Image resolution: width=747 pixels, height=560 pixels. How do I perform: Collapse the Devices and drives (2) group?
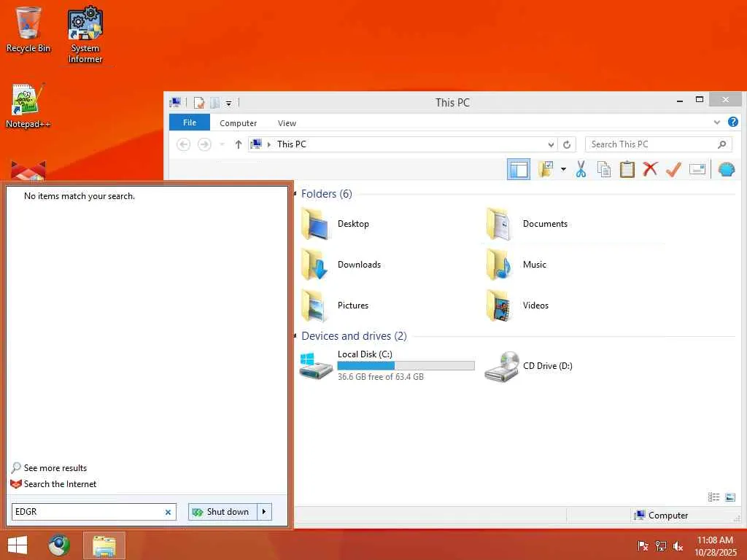296,335
